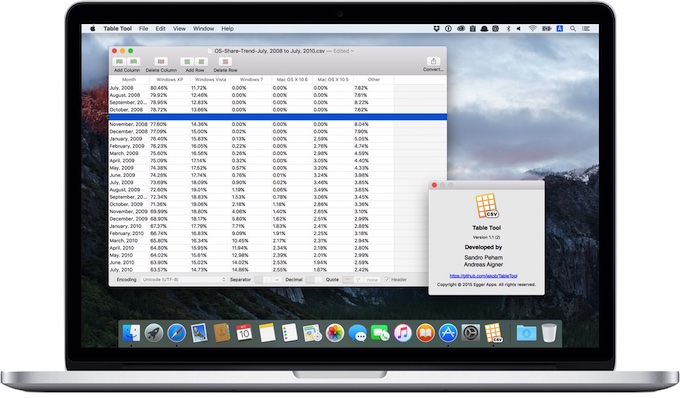Open Calendar icon in the Dock
This screenshot has height=398, width=680.
244,333
